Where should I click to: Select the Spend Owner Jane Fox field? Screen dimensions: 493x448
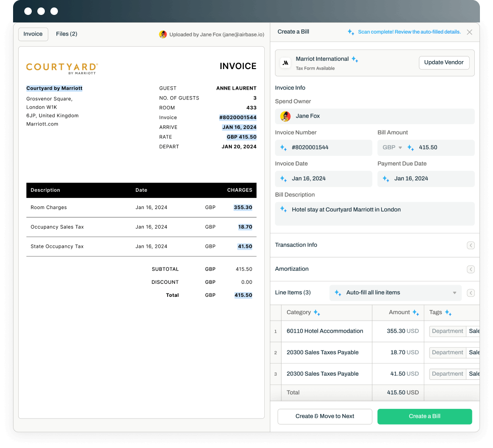[x=374, y=116]
